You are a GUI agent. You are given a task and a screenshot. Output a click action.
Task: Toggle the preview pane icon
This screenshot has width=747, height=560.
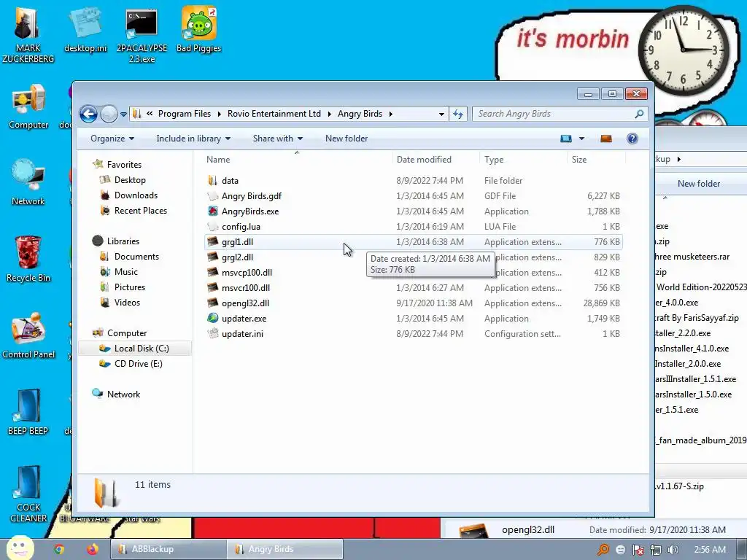(x=606, y=139)
